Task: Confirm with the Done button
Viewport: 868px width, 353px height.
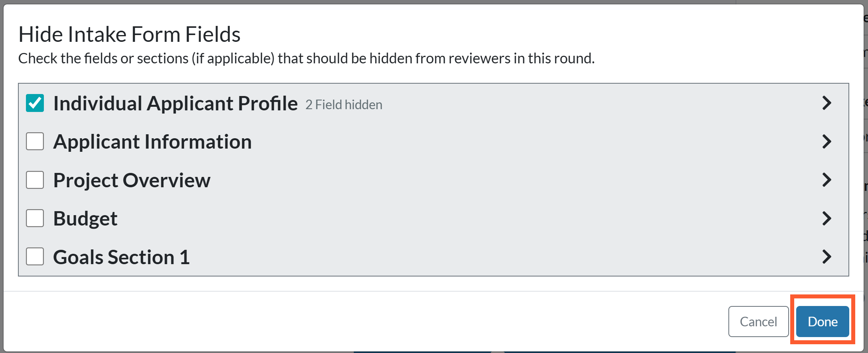Action: click(823, 322)
